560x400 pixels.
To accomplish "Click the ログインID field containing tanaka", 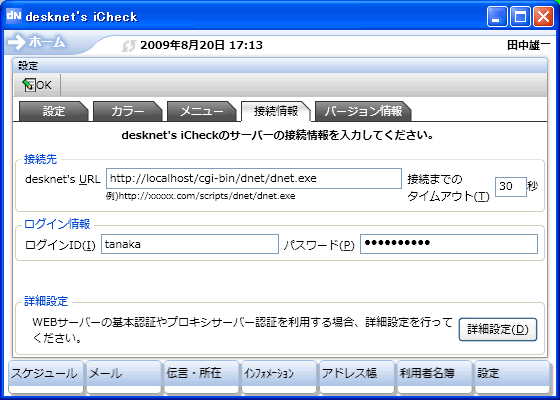I will click(190, 244).
